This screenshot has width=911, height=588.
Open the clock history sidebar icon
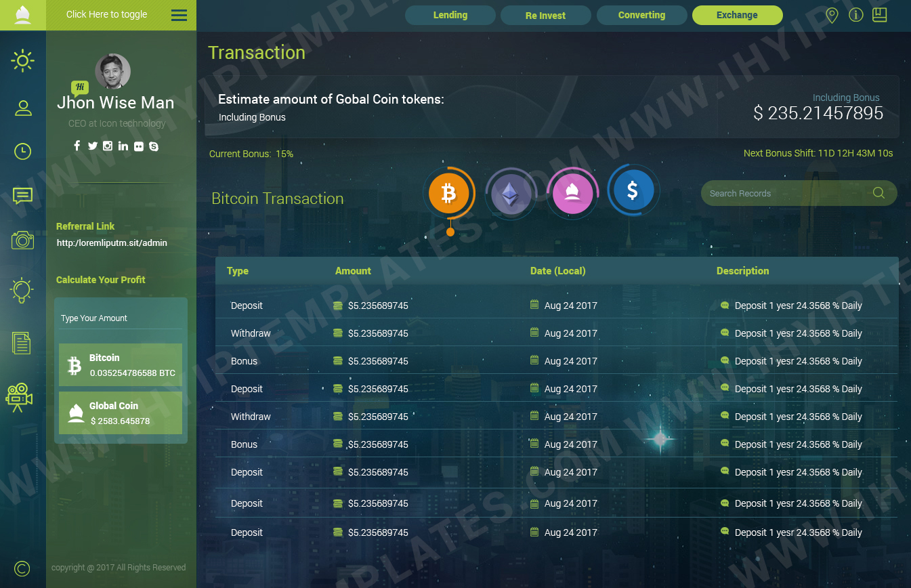pos(22,152)
